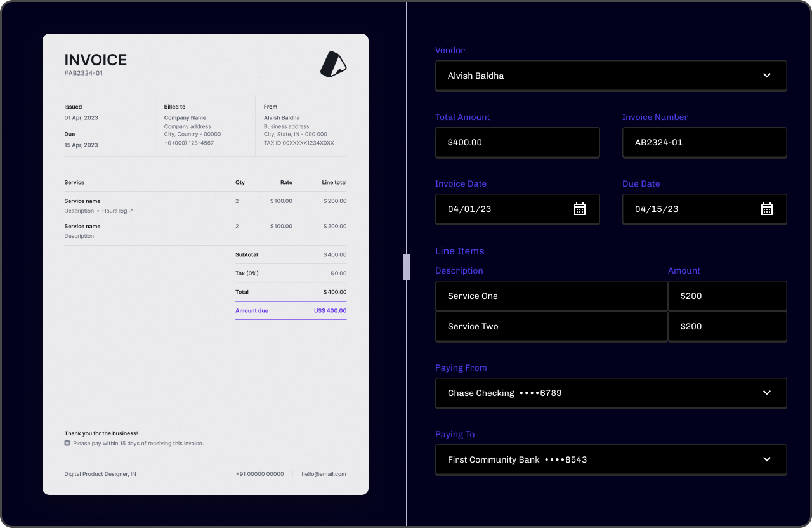Select the Service Two description field
Viewport: 812px width, 528px height.
[x=551, y=326]
